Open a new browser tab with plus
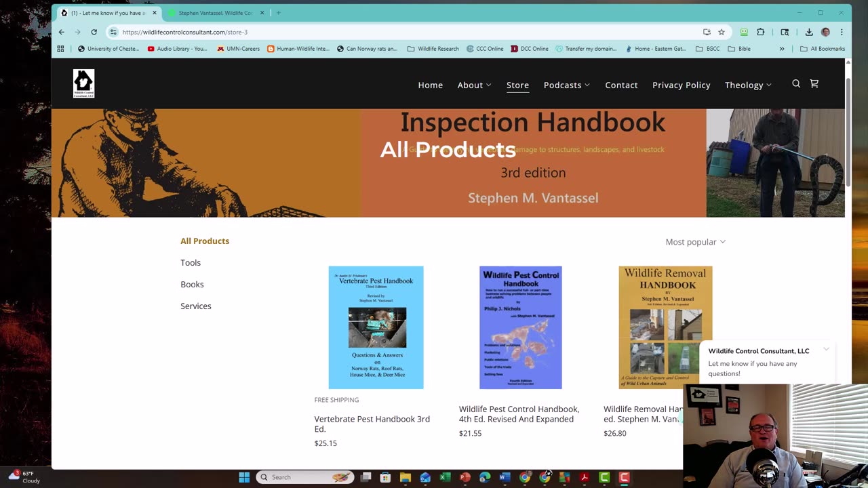868x488 pixels. click(278, 13)
